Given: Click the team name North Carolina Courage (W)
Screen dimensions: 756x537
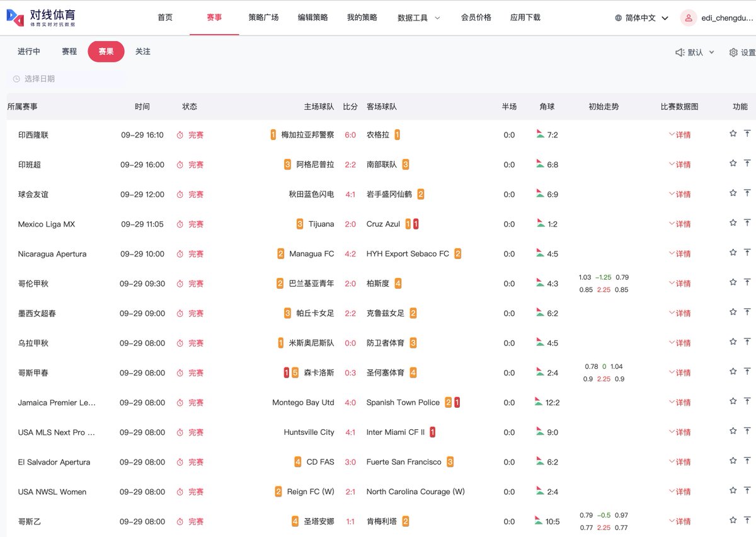Looking at the screenshot, I should point(416,492).
